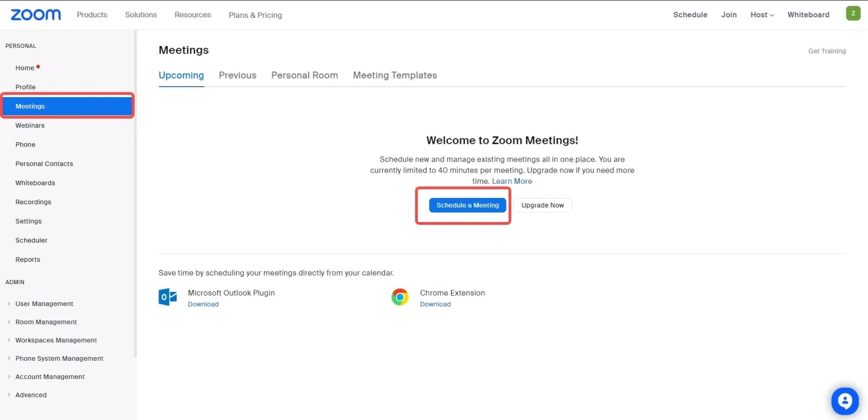Viewport: 868px width, 420px height.
Task: Go to Plans & Pricing
Action: (255, 15)
